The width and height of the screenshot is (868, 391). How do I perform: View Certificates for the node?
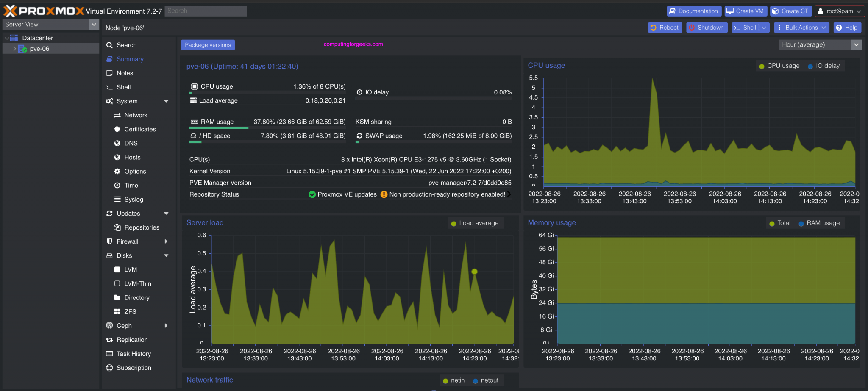[140, 129]
